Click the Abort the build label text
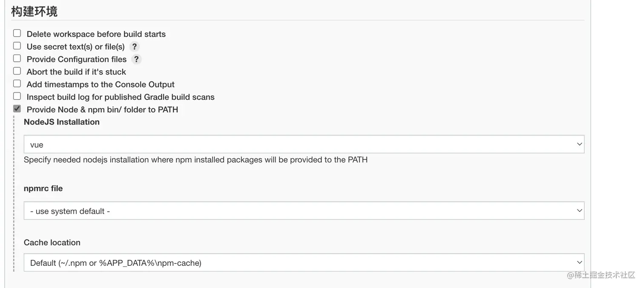This screenshot has height=288, width=644. point(76,72)
